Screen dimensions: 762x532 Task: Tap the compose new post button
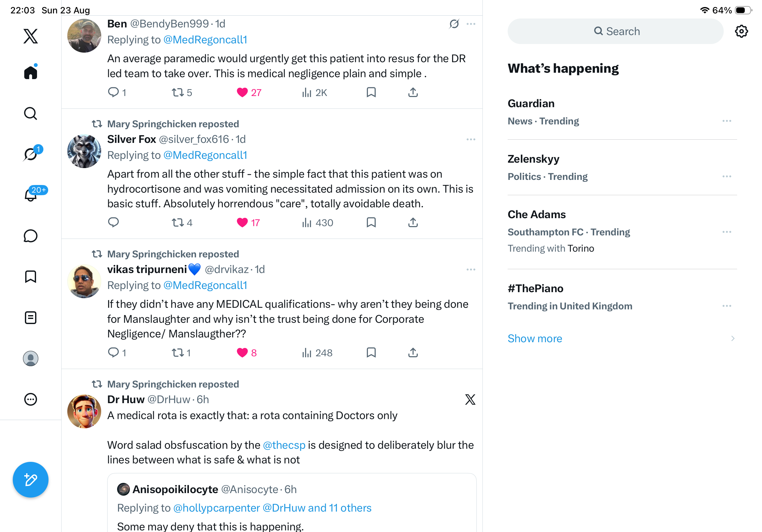pyautogui.click(x=31, y=479)
